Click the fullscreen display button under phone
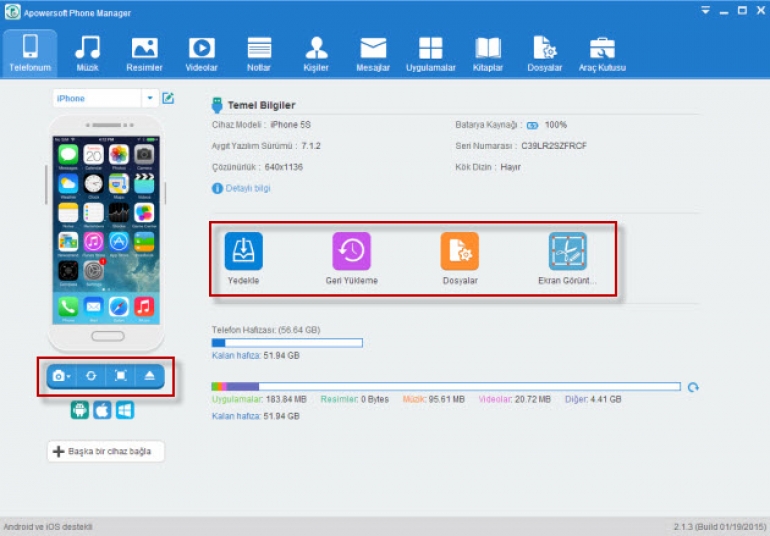Image resolution: width=770 pixels, height=536 pixels. (120, 376)
